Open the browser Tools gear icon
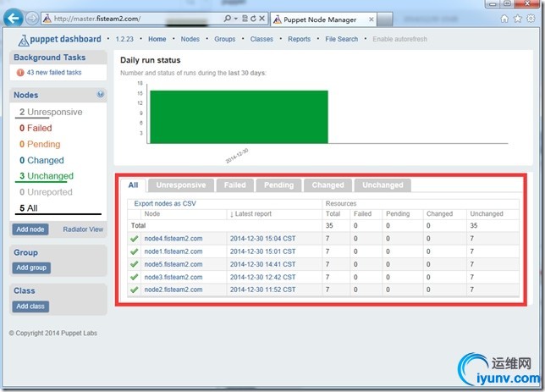The width and height of the screenshot is (545, 392). coord(531,19)
